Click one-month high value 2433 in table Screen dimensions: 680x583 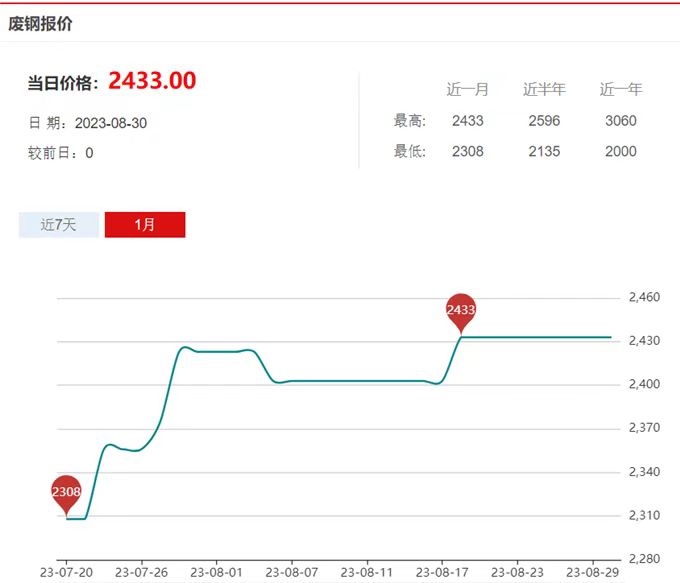(x=468, y=121)
